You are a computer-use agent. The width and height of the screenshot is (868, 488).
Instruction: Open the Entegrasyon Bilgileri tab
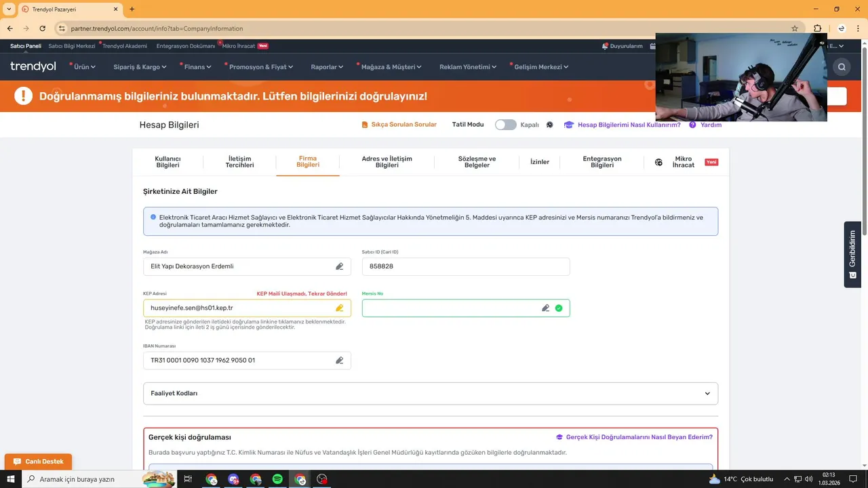click(602, 162)
